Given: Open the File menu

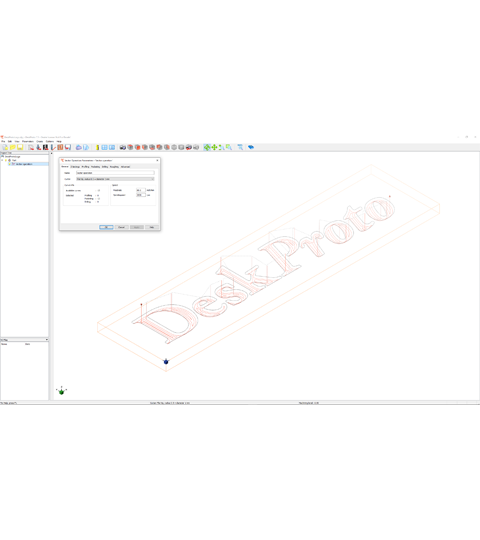Looking at the screenshot, I should click(x=3, y=141).
